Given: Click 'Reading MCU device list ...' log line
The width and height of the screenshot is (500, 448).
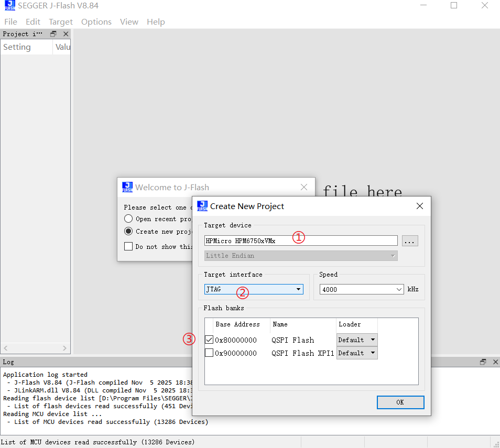Looking at the screenshot, I should [52, 414].
